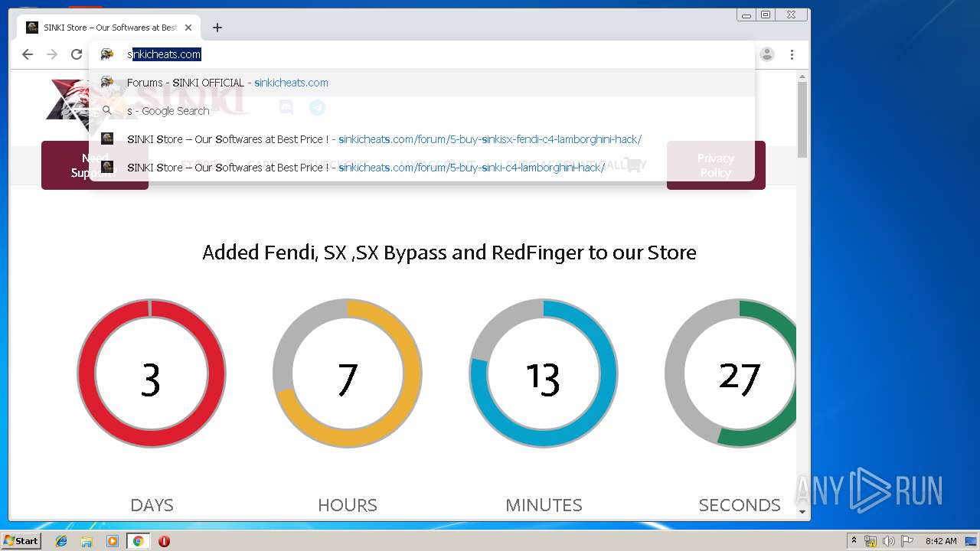The image size is (980, 551).
Task: Click the page scrollbar up arrow
Action: point(802,77)
